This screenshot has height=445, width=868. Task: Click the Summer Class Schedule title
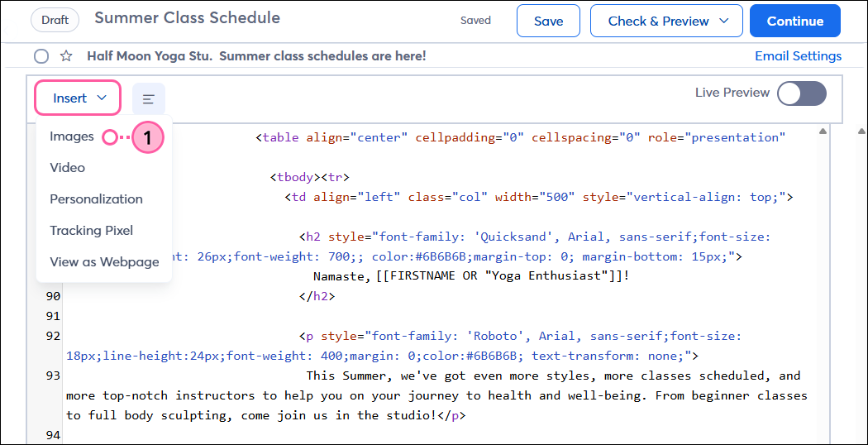pyautogui.click(x=187, y=17)
